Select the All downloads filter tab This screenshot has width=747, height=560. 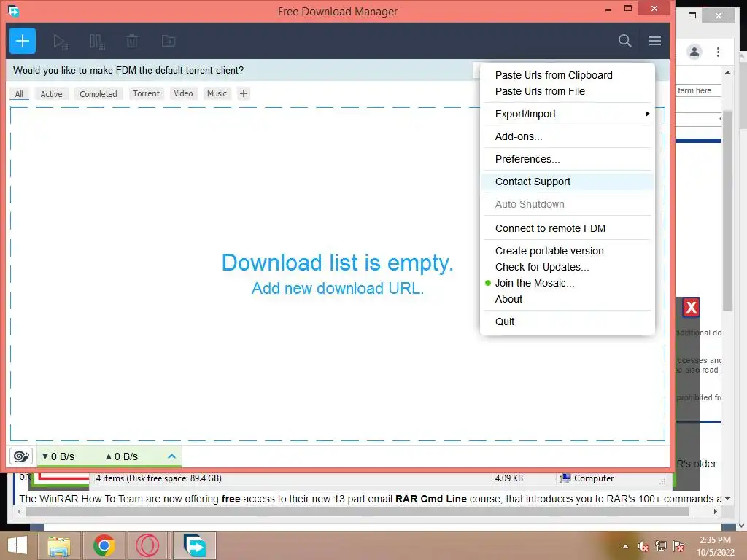pyautogui.click(x=19, y=94)
